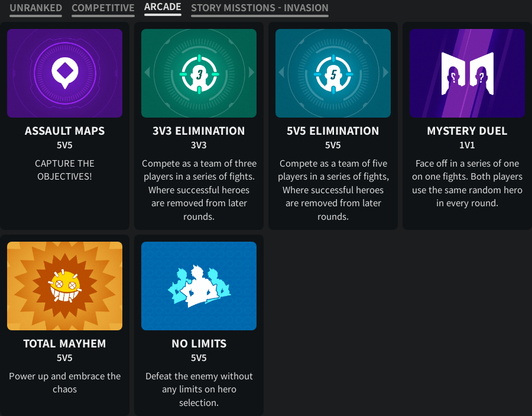This screenshot has width=532, height=416.
Task: Click the 5V5 label under Assault Maps
Action: click(65, 145)
